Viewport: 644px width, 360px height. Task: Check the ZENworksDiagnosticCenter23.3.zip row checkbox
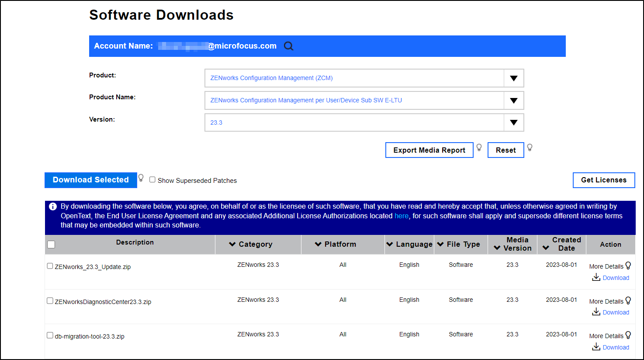tap(50, 301)
